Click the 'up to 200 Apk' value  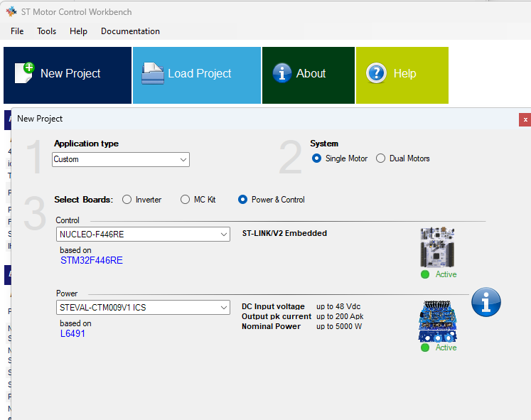(340, 316)
